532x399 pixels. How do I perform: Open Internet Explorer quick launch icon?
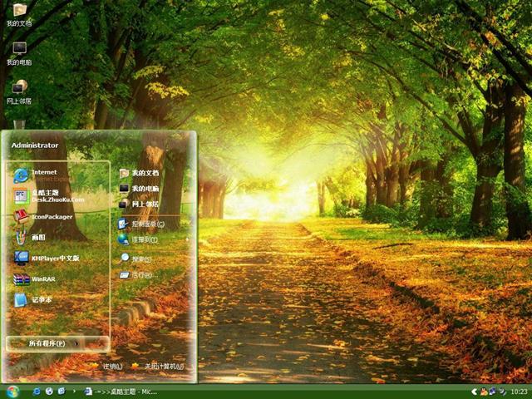36,392
